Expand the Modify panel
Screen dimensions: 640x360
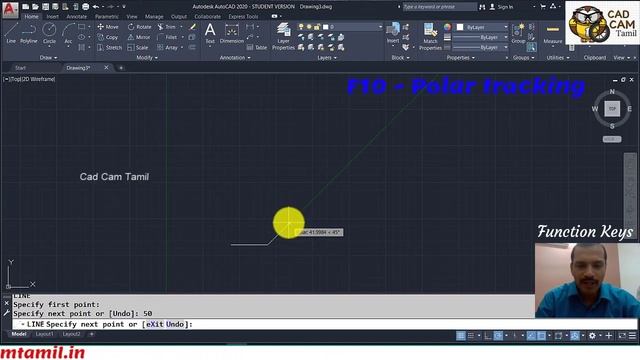pos(147,58)
